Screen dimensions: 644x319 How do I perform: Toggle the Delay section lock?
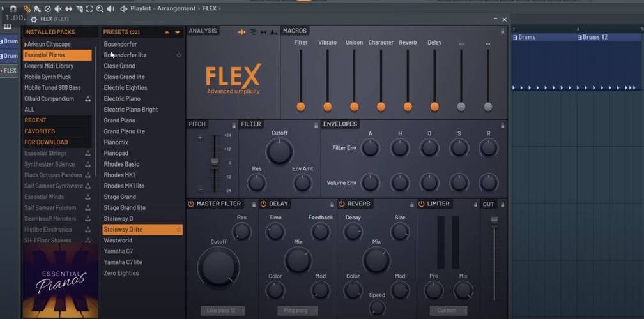(332, 204)
